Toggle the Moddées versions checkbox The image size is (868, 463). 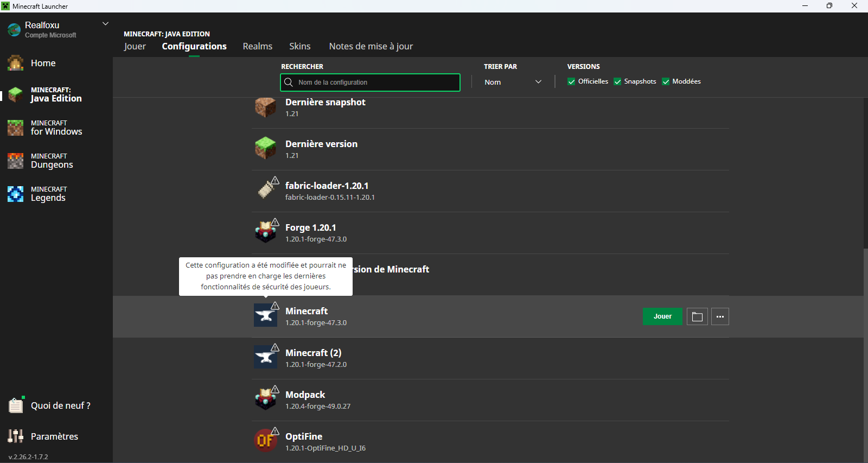pos(666,81)
